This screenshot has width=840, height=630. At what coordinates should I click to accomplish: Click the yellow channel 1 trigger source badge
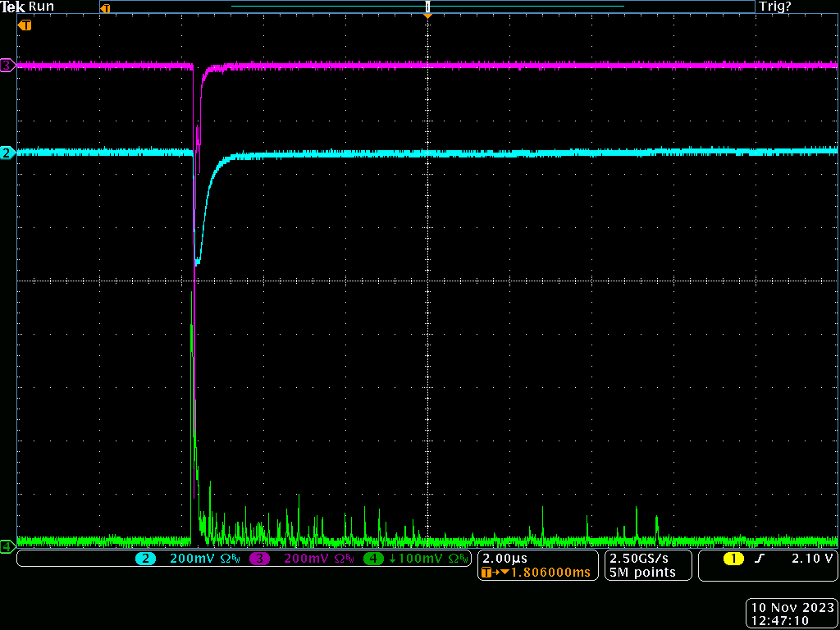pos(733,559)
